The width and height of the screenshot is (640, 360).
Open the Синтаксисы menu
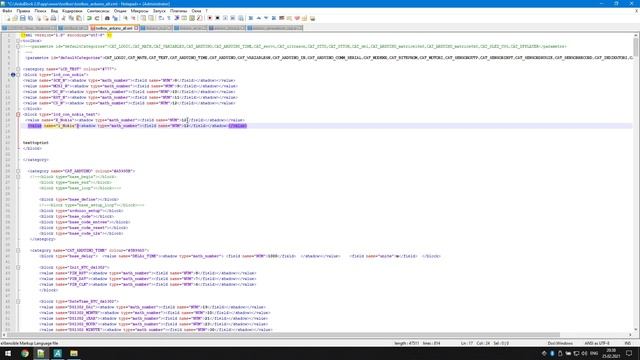(98, 11)
